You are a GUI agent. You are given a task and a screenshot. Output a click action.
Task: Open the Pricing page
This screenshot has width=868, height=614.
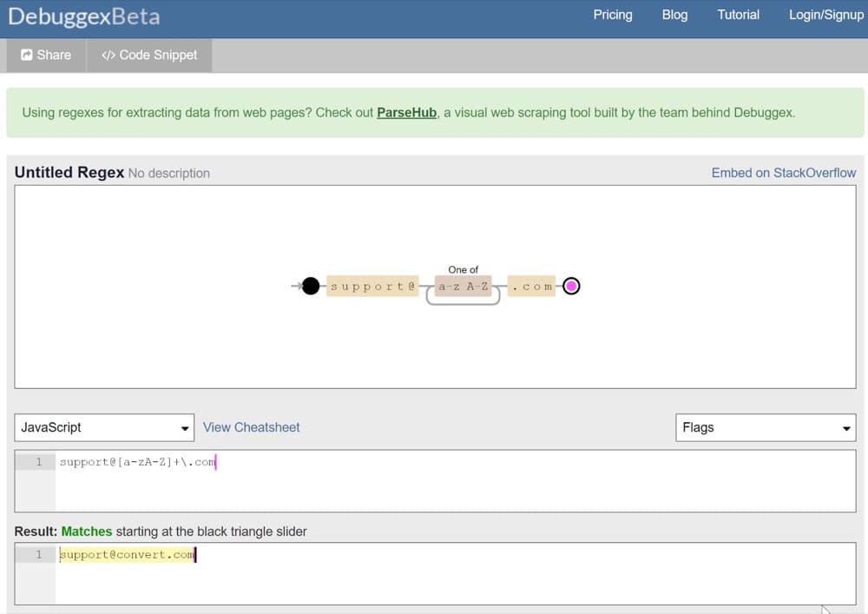pos(612,15)
